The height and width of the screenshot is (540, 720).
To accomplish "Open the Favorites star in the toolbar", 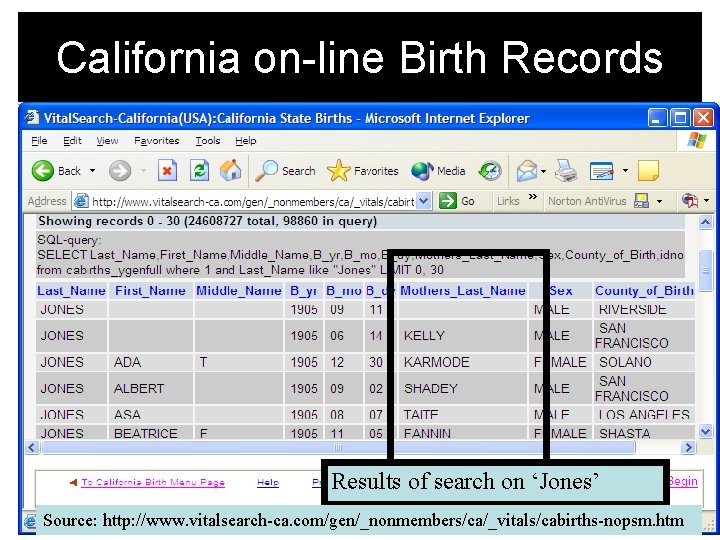I will 362,171.
